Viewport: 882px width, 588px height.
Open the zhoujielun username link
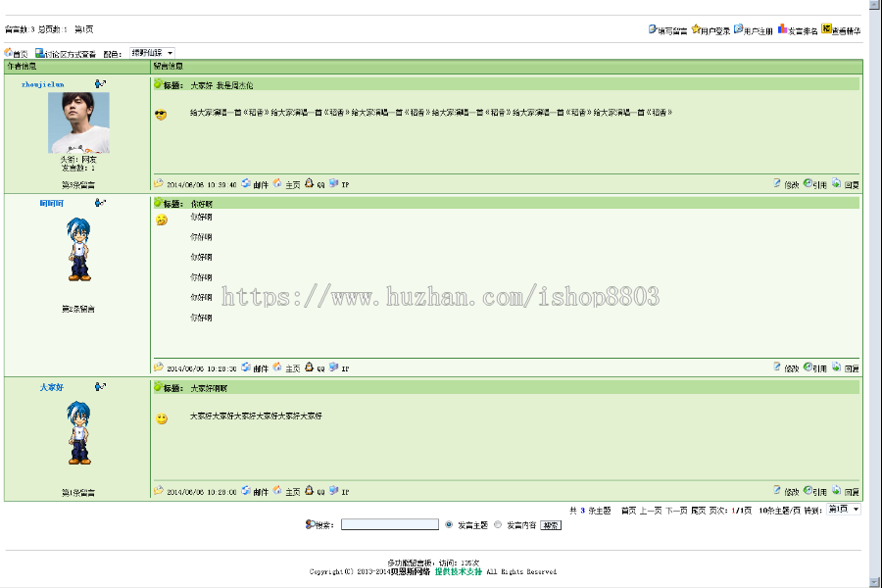(43, 84)
